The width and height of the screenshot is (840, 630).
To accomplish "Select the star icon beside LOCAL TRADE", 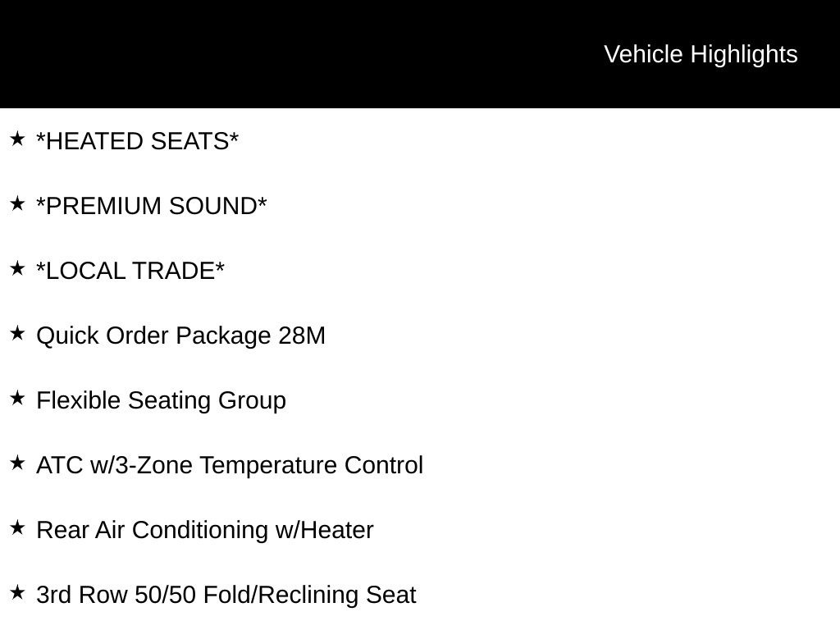I will click(17, 268).
